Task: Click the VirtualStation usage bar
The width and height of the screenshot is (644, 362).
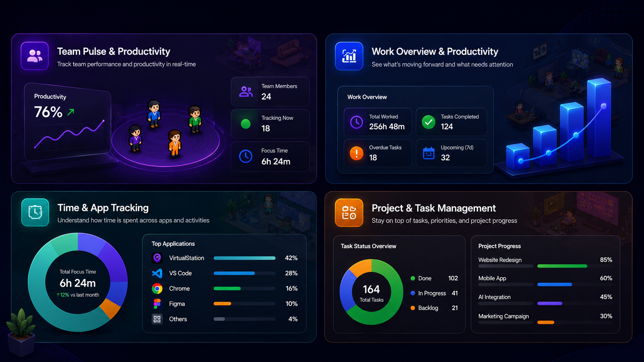Action: pos(245,258)
